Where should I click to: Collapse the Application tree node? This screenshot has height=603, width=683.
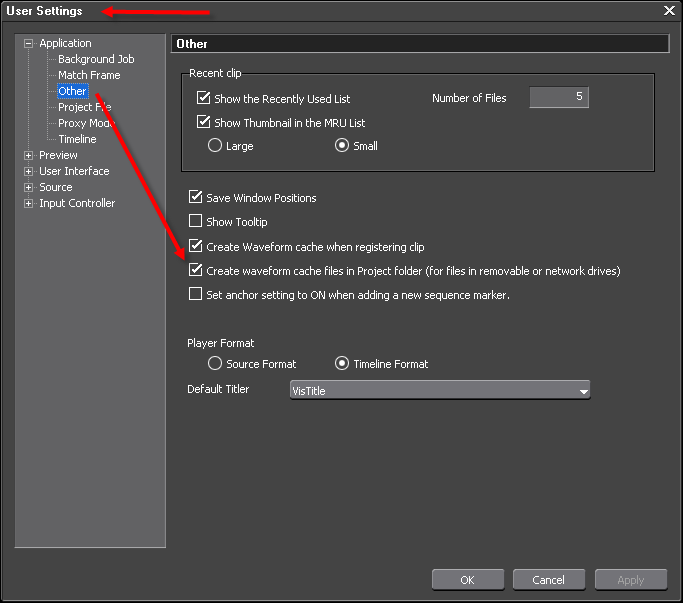pyautogui.click(x=29, y=43)
